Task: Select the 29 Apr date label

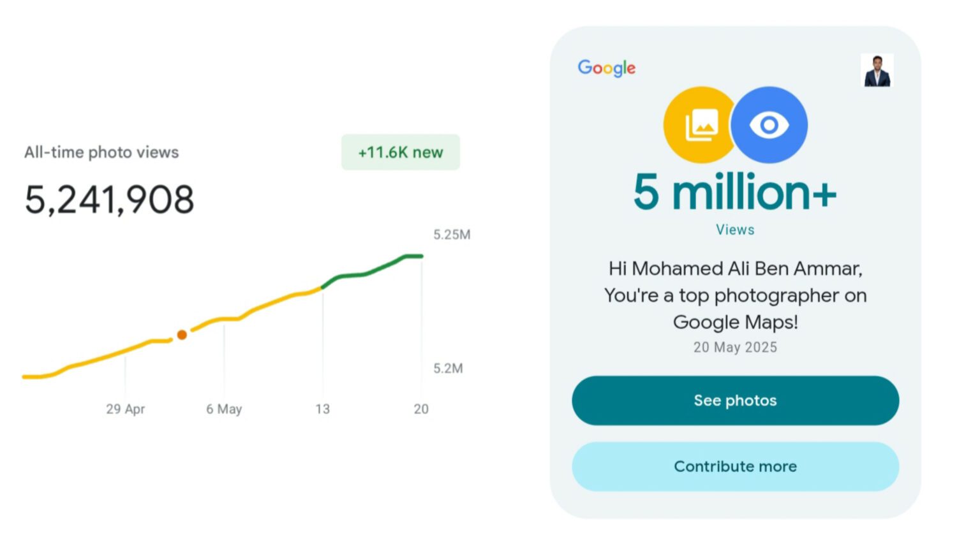Action: point(126,409)
